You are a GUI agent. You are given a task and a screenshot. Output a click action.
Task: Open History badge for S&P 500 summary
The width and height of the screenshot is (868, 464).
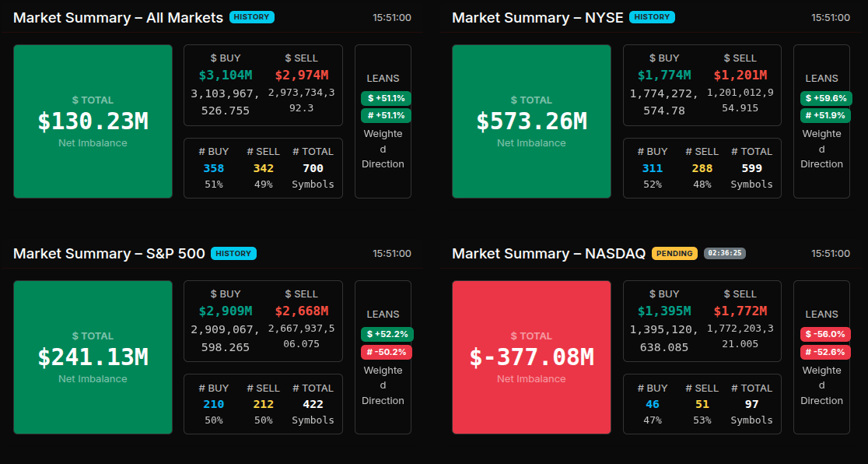pos(233,253)
